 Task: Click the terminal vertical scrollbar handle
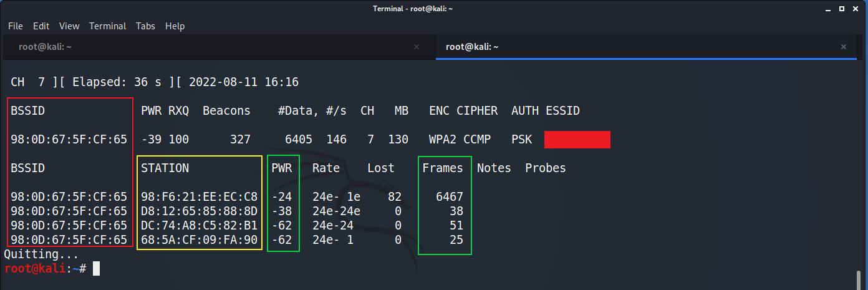point(859,279)
